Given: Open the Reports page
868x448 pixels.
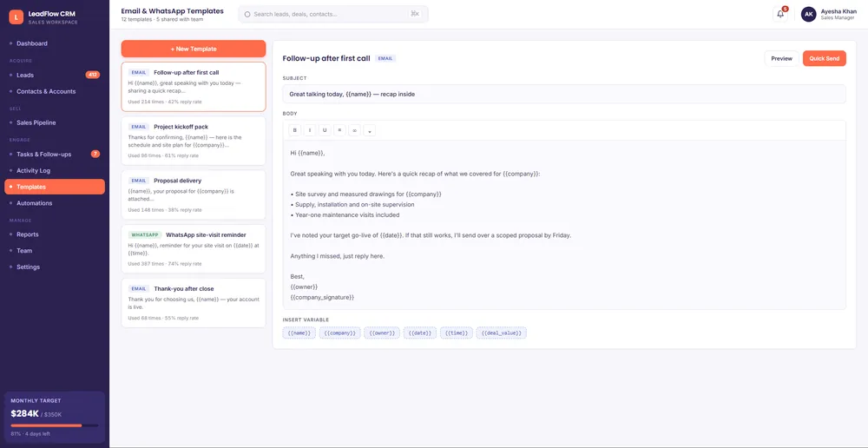Looking at the screenshot, I should point(54,234).
